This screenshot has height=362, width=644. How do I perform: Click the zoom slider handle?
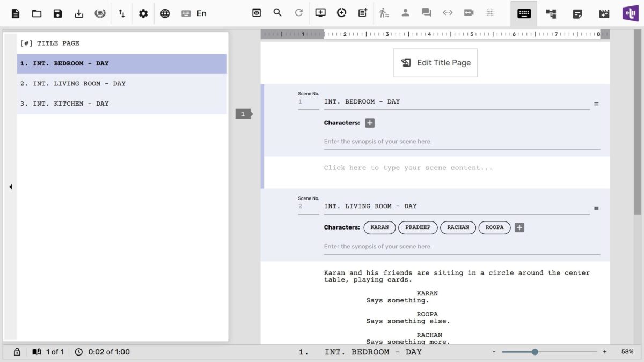(x=535, y=352)
